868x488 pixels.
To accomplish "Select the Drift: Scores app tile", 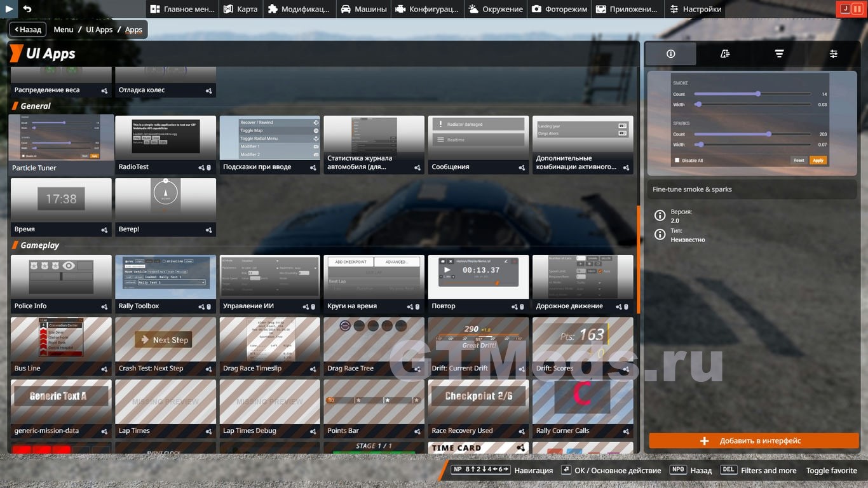I will [583, 346].
